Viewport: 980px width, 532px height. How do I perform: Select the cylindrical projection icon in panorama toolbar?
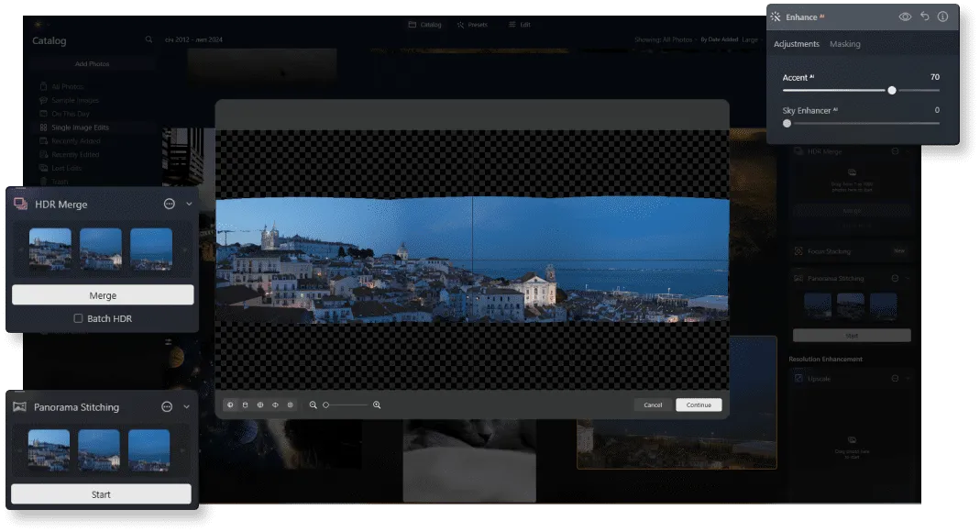pos(245,405)
